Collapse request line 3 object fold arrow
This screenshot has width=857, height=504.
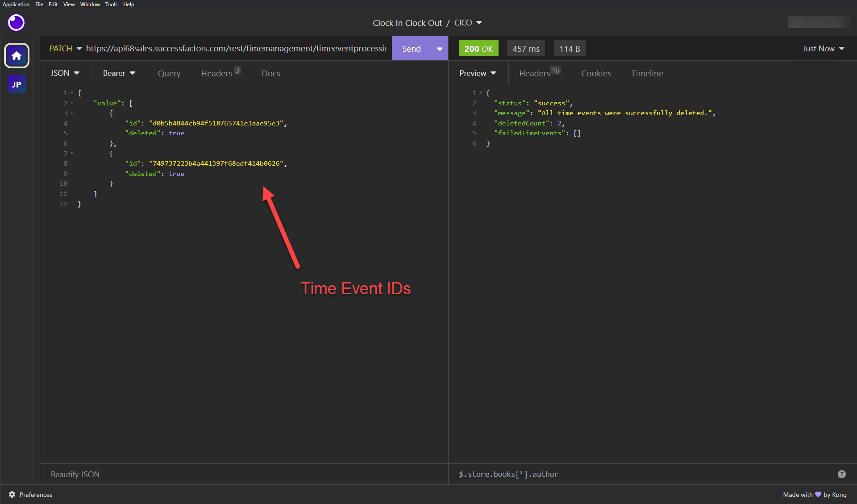click(x=72, y=113)
